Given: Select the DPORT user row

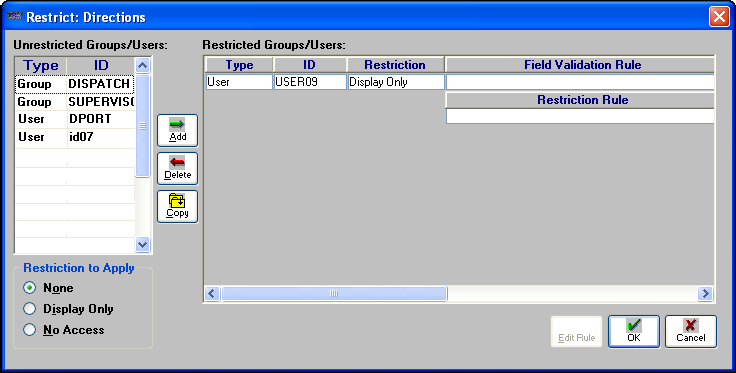Looking at the screenshot, I should point(75,119).
